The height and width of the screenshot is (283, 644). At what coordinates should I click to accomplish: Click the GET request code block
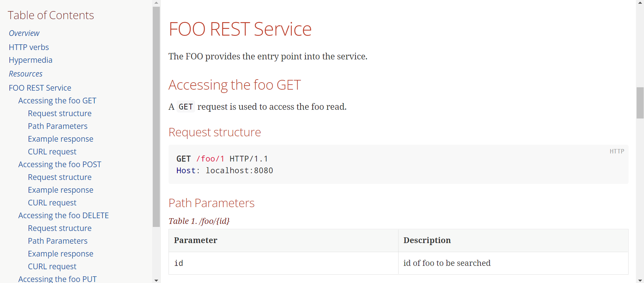[x=398, y=164]
